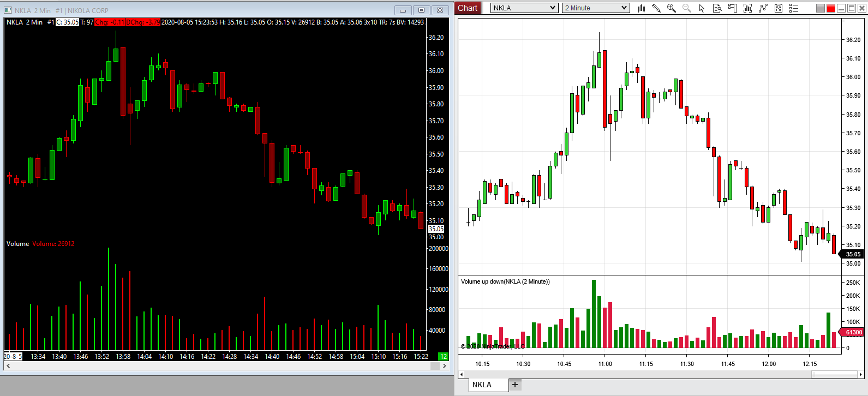The width and height of the screenshot is (868, 396).
Task: Close the NinjaTrader Chart window
Action: pos(861,8)
